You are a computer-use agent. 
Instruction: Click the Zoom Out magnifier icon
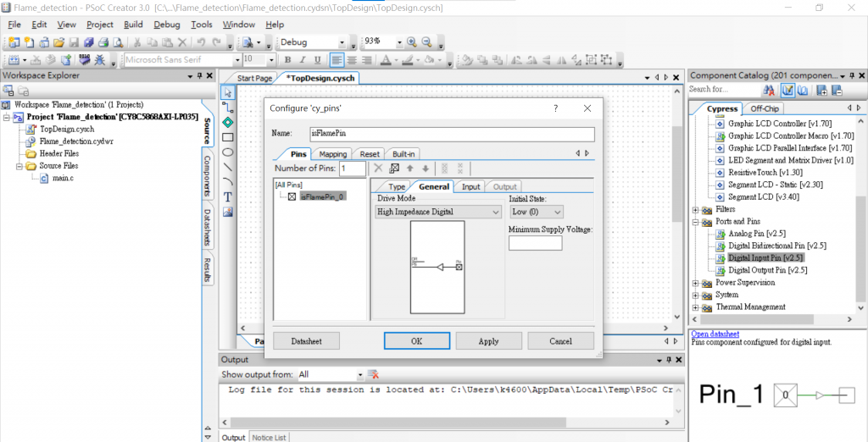tap(427, 42)
